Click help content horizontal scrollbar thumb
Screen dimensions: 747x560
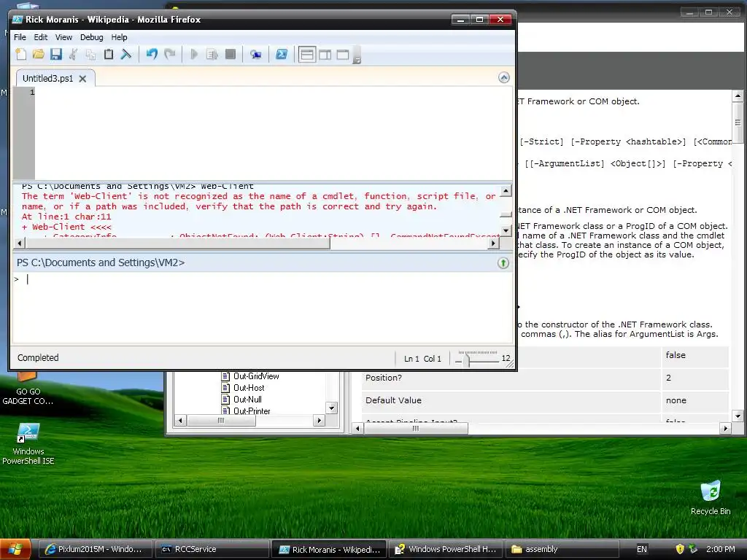[416, 429]
